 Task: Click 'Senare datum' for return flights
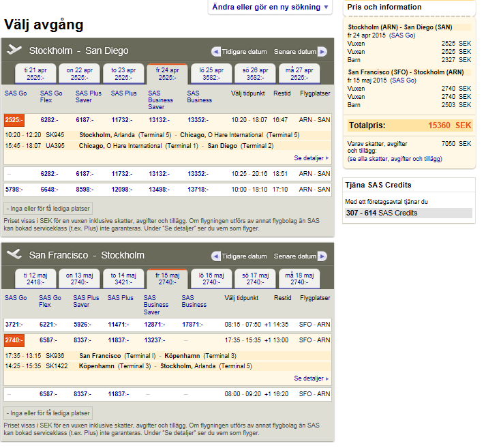tap(295, 256)
